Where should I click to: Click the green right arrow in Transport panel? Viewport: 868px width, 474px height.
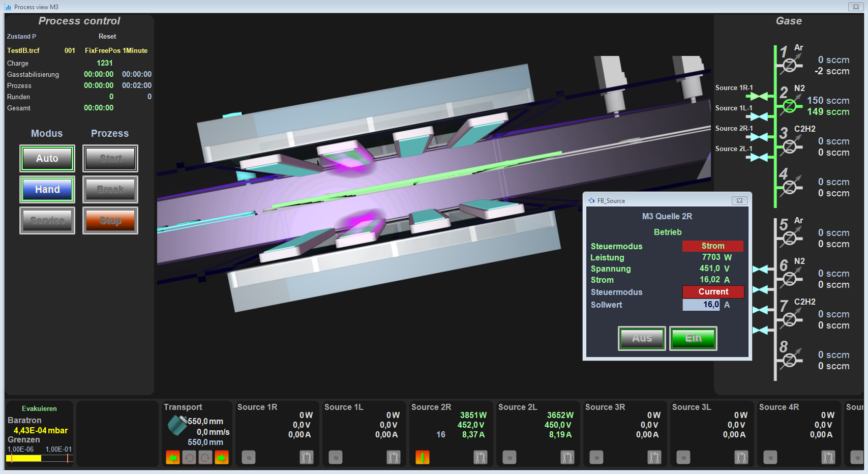[x=221, y=457]
